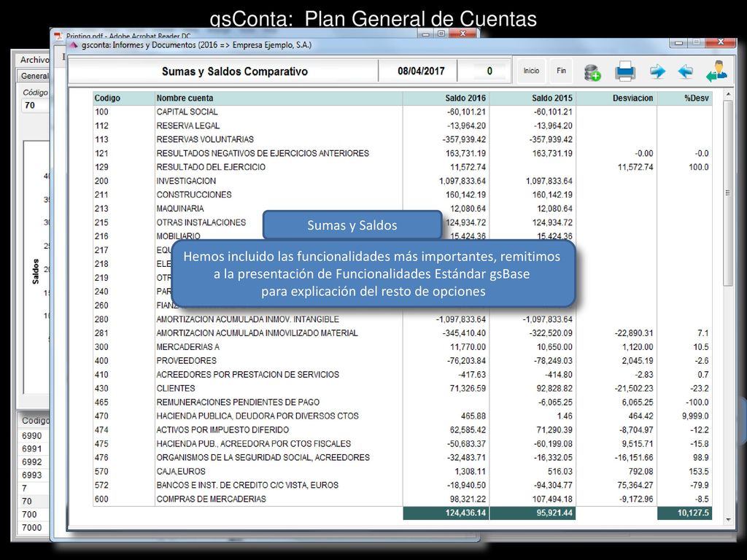The width and height of the screenshot is (747, 560).
Task: Select the RESERVAS VOLUNTARIAS row
Action: pyautogui.click(x=403, y=139)
